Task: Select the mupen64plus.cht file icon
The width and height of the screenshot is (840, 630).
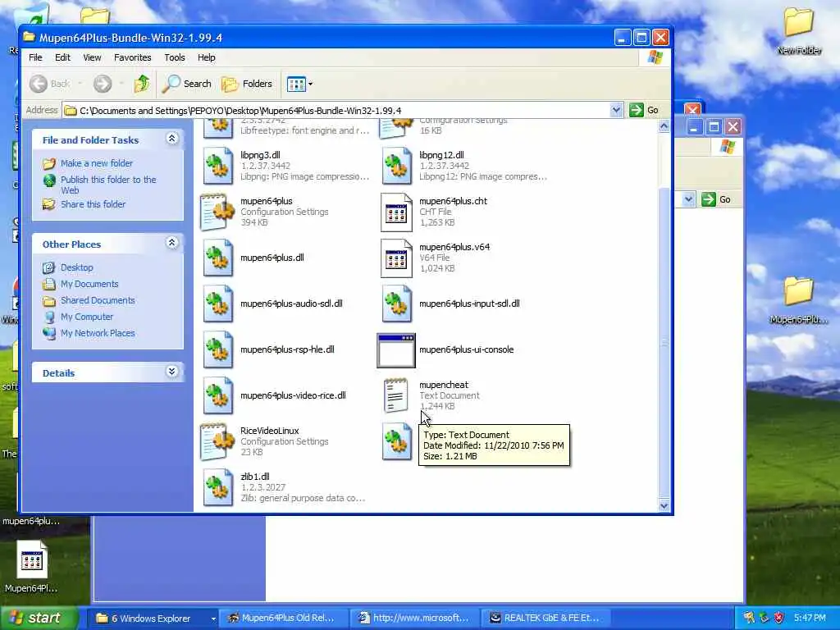Action: click(396, 212)
